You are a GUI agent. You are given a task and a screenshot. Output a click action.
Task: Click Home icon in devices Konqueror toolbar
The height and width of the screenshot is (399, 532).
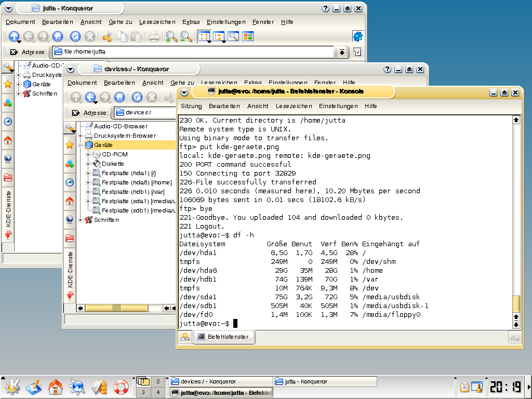(119, 97)
